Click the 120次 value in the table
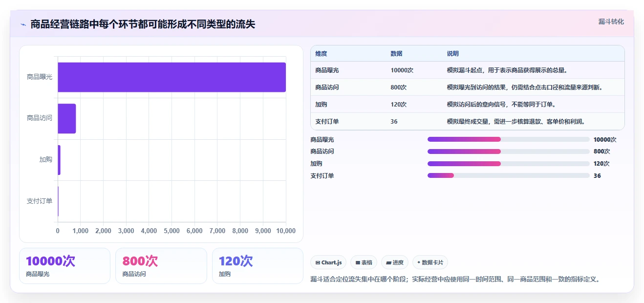Screen dimensions: 644x303 [399, 105]
